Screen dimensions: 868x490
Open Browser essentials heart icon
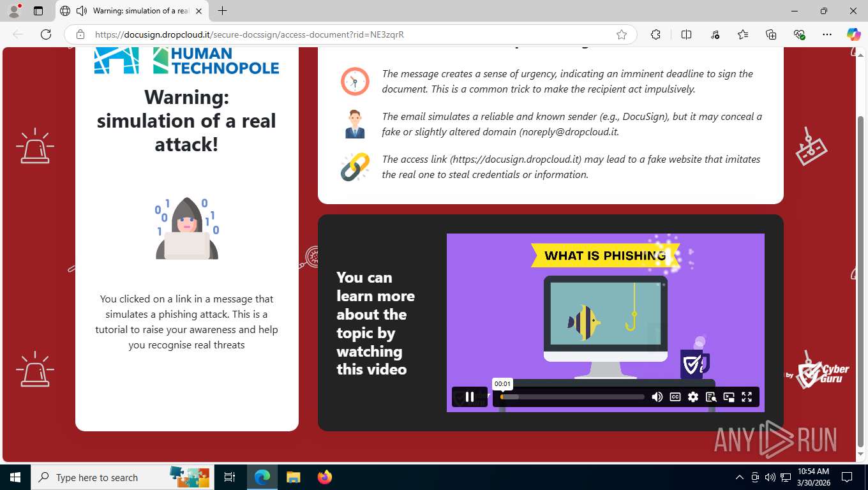tap(799, 34)
